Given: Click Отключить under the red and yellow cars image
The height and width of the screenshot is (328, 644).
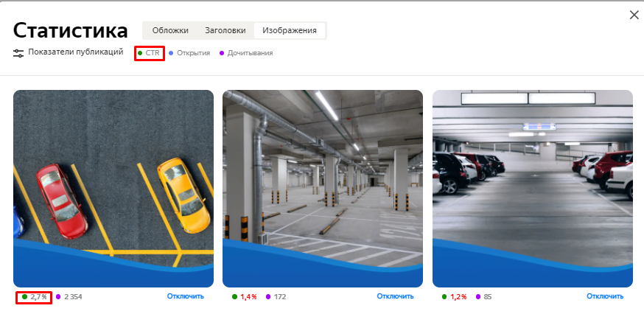Looking at the screenshot, I should 186,296.
